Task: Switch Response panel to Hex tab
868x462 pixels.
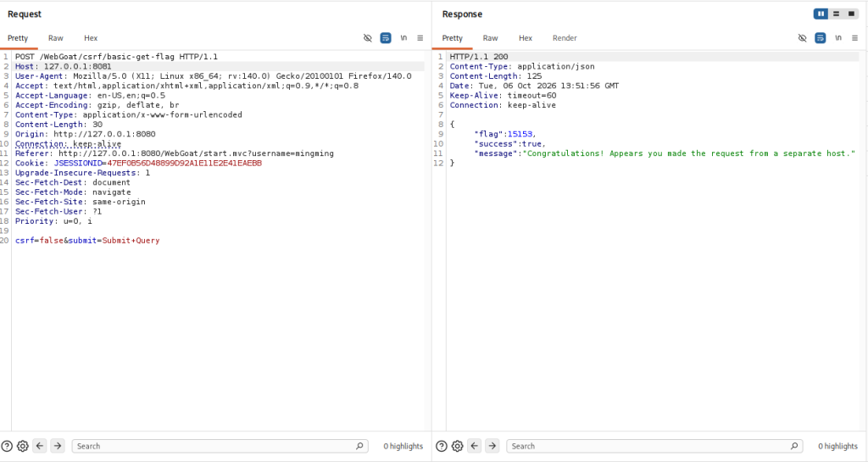Action: click(x=526, y=38)
